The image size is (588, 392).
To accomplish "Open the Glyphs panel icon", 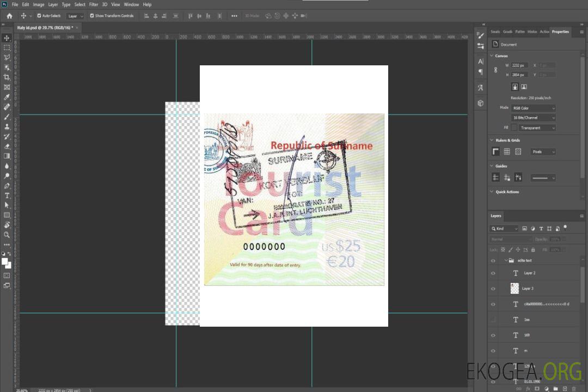I will click(x=481, y=88).
